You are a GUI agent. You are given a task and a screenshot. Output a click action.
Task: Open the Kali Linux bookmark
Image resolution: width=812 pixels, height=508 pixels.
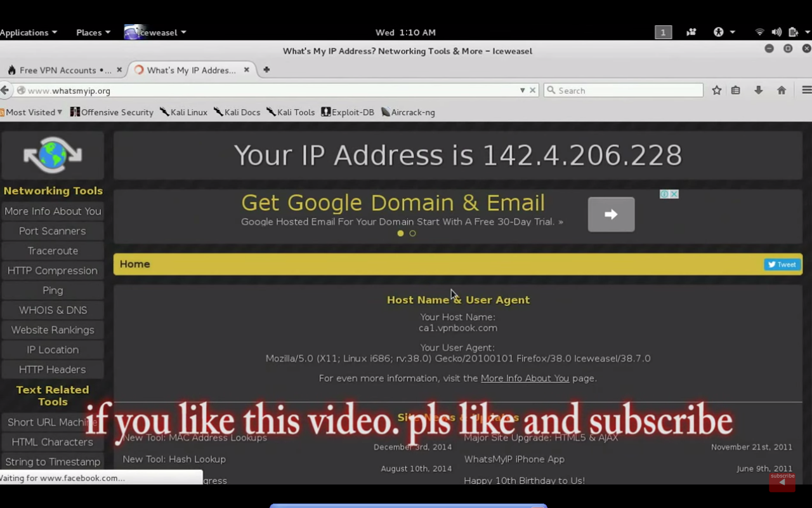pos(183,112)
